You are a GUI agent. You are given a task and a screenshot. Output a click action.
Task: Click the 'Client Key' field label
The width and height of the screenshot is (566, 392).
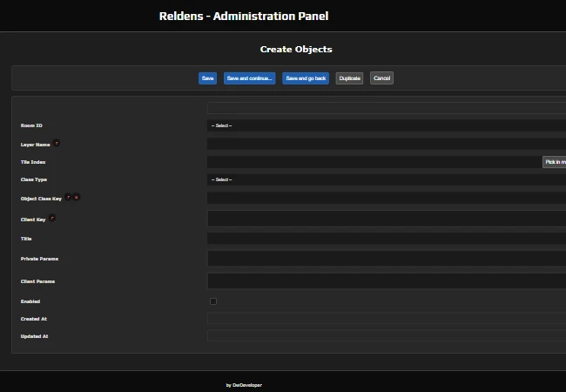(x=33, y=220)
